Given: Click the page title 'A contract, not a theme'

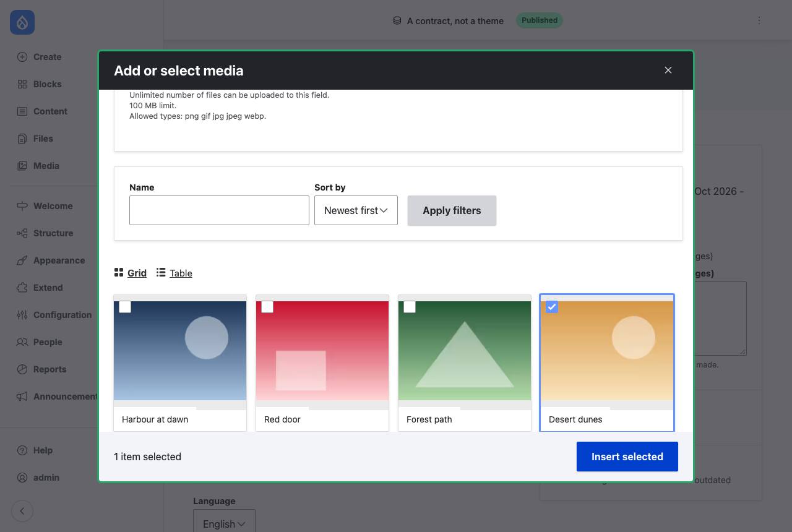Looking at the screenshot, I should pos(455,21).
